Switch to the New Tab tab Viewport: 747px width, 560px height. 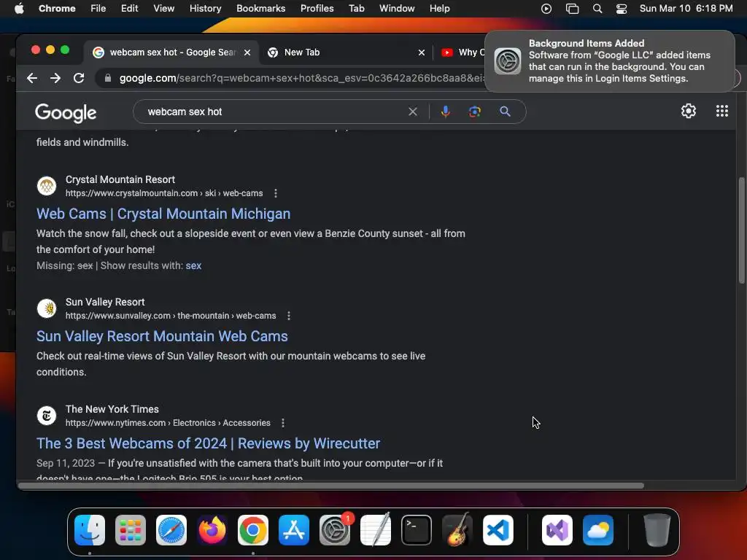pyautogui.click(x=345, y=52)
